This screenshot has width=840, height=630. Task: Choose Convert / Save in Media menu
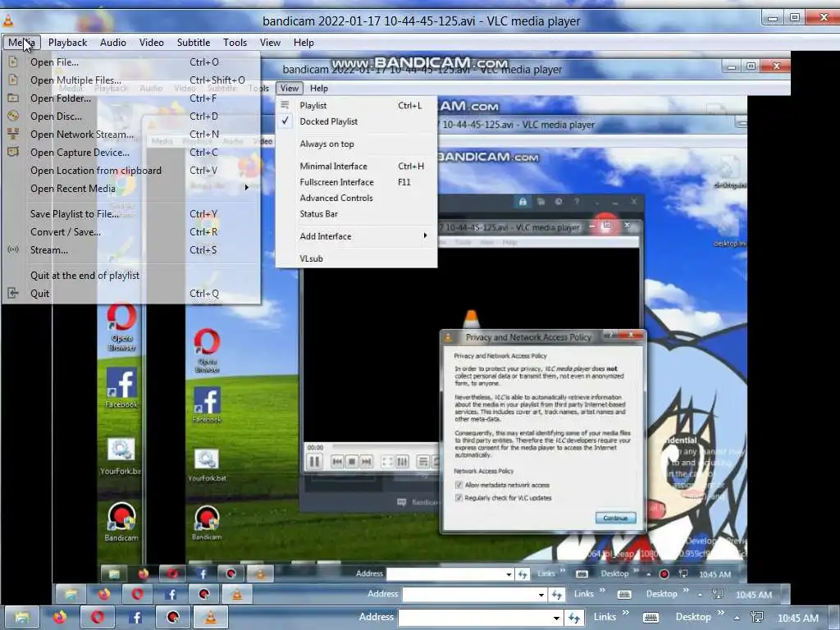(x=131, y=232)
